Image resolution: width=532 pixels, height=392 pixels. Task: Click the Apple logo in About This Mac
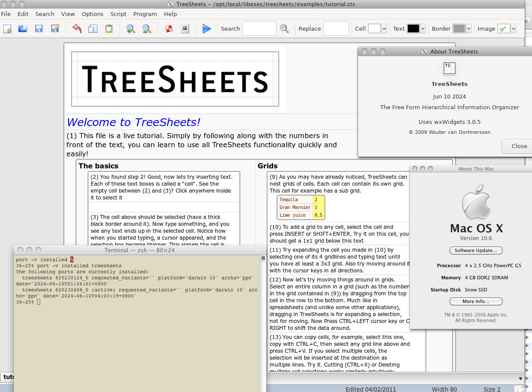point(476,202)
